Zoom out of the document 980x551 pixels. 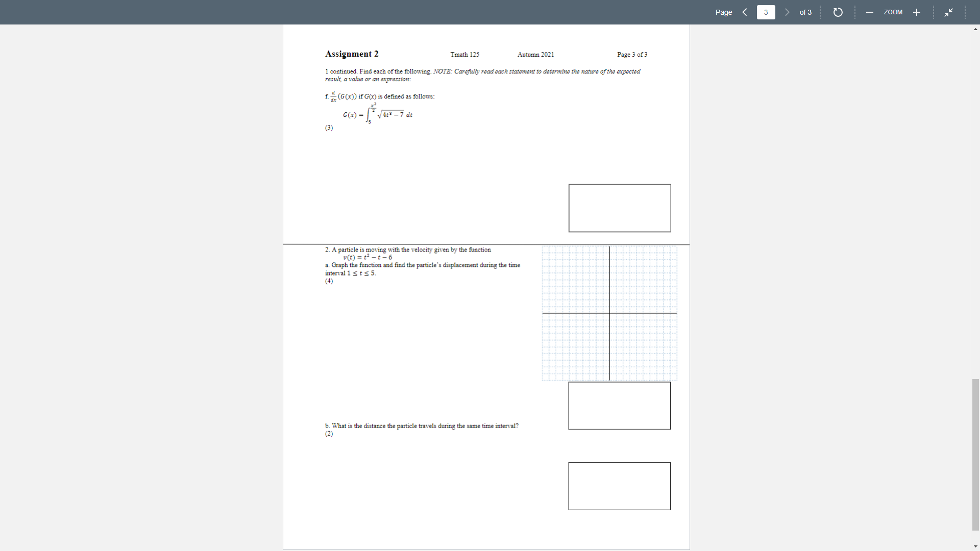(x=870, y=12)
